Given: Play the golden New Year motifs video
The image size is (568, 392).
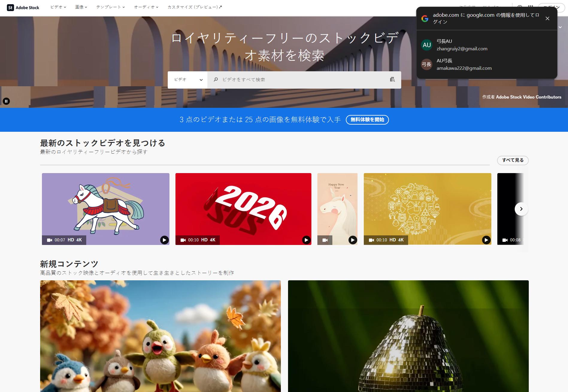Looking at the screenshot, I should tap(486, 239).
